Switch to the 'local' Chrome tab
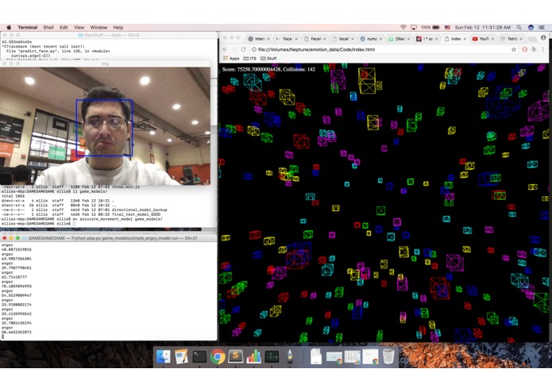This screenshot has height=392, width=552. tap(343, 39)
